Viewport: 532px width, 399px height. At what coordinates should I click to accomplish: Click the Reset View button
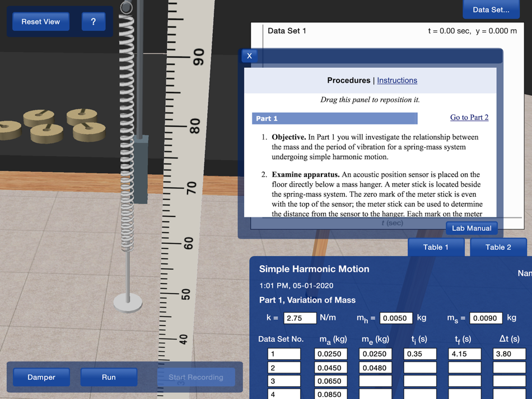pyautogui.click(x=41, y=22)
